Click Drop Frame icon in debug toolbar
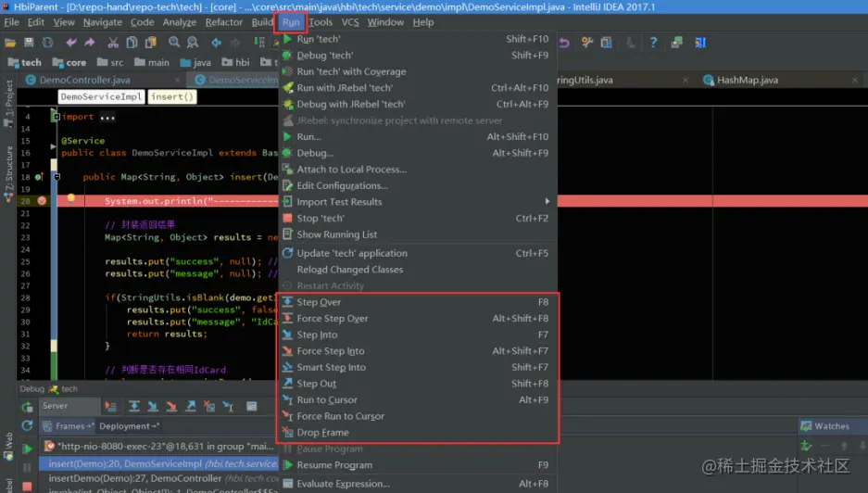868x493 pixels. click(x=209, y=407)
